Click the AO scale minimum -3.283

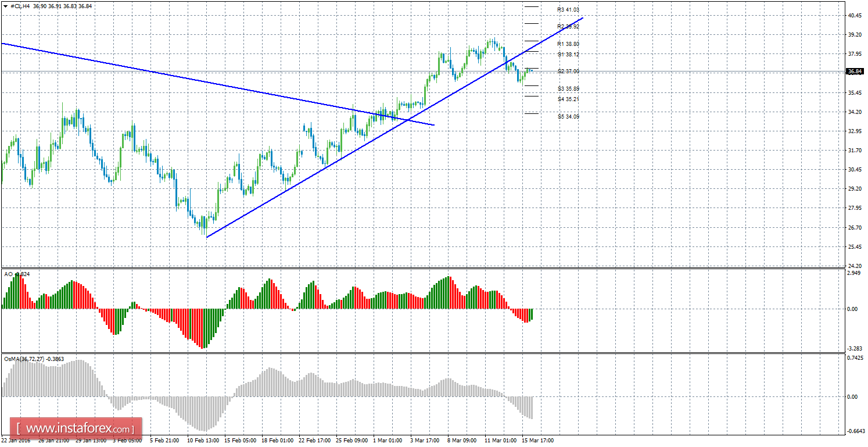click(855, 349)
